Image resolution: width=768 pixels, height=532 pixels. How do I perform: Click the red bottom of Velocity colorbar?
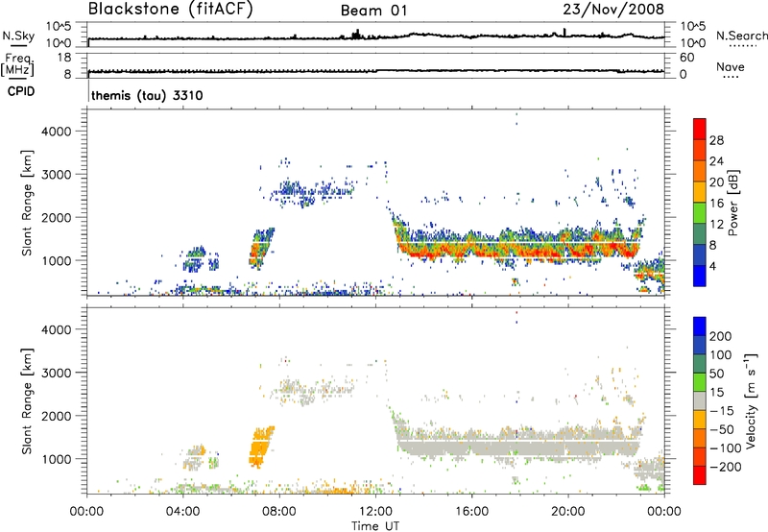(x=700, y=475)
